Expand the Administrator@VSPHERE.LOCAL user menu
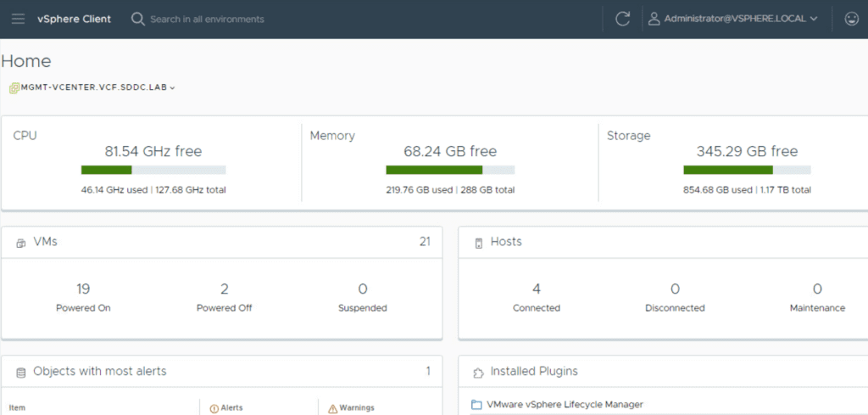The width and height of the screenshot is (868, 415). (x=741, y=19)
